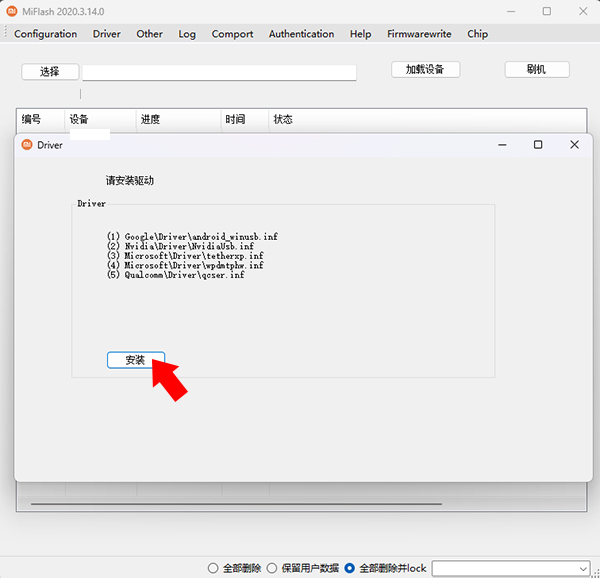Click the Mi logo icon in Driver dialog

27,145
